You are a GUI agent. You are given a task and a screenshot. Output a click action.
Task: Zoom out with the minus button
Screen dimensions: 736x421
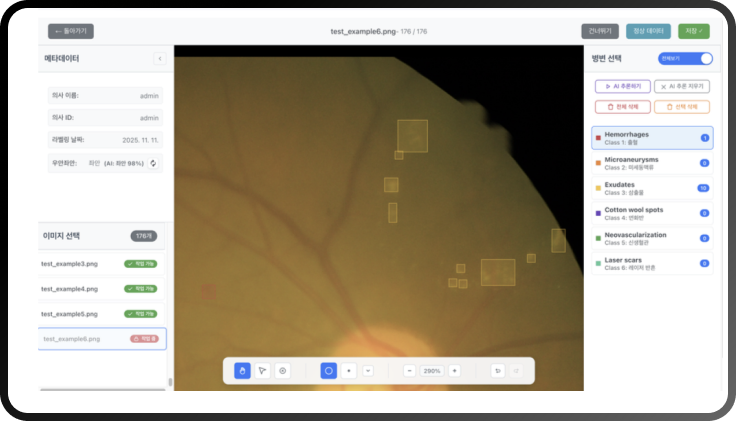point(409,371)
